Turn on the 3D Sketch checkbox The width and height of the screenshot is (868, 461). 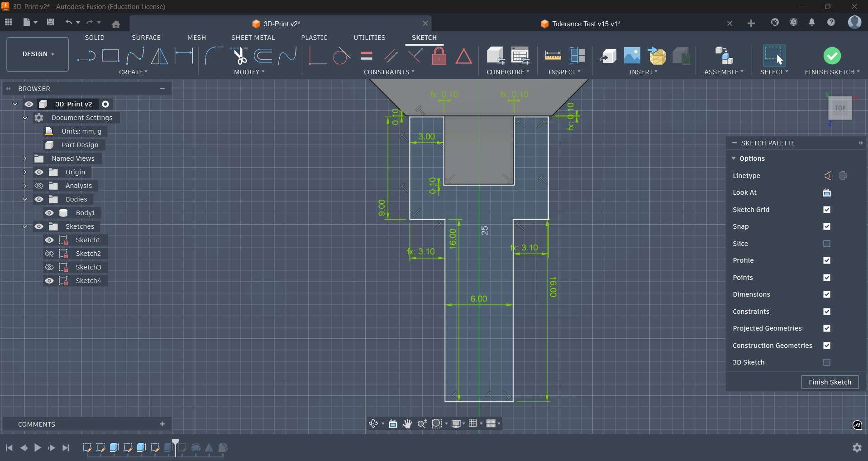827,363
